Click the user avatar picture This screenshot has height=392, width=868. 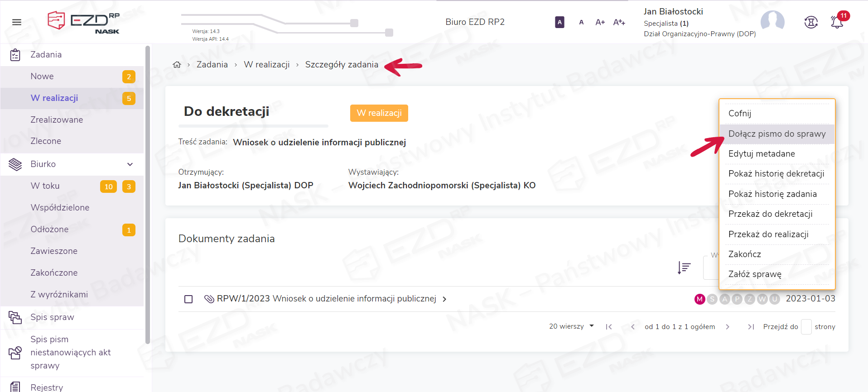(x=772, y=21)
